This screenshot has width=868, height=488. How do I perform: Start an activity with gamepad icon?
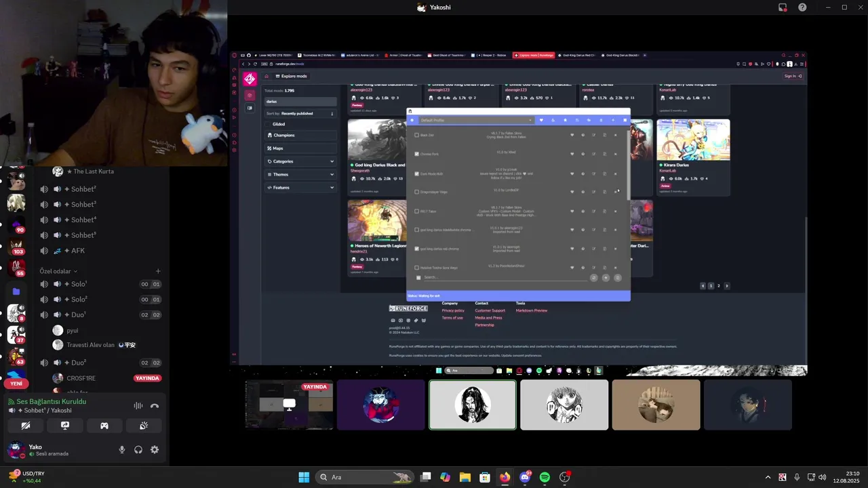(x=104, y=426)
